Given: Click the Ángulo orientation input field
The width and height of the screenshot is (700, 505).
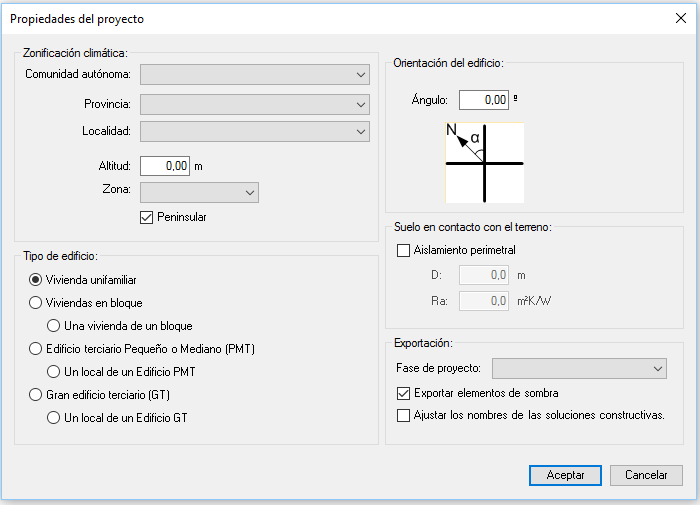Looking at the screenshot, I should pyautogui.click(x=483, y=100).
